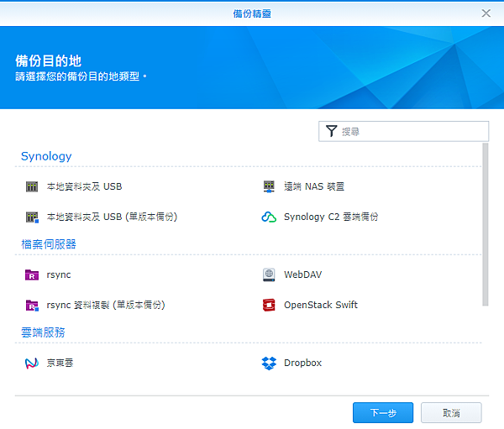Click the rsync 資料複製 (單版本備份) text
This screenshot has height=429, width=504.
[x=106, y=305]
